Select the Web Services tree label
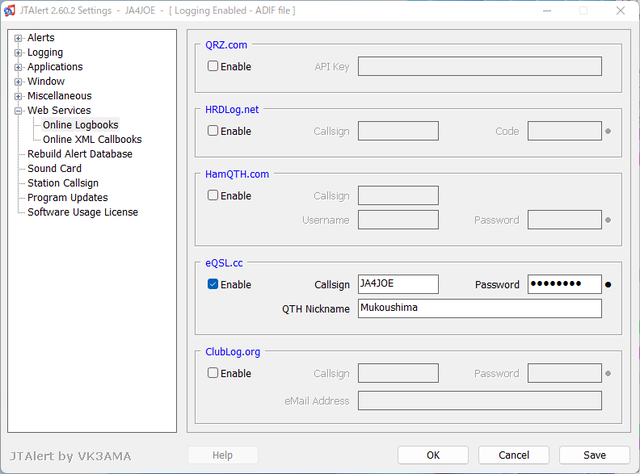 coord(59,110)
